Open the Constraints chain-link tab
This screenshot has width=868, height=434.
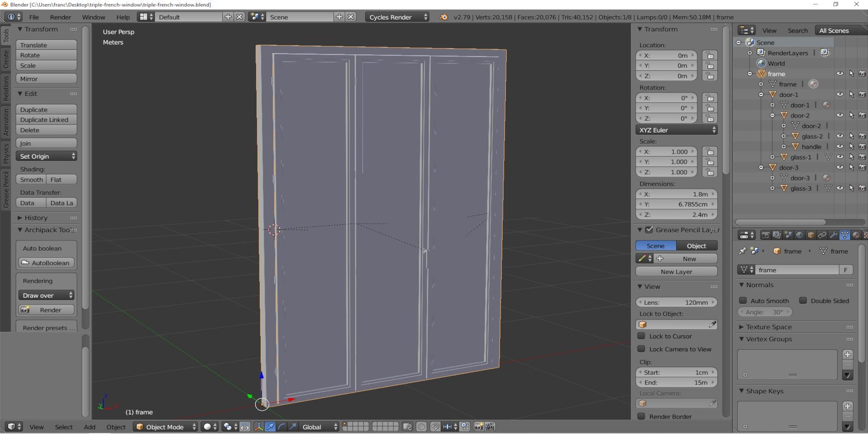pyautogui.click(x=822, y=235)
